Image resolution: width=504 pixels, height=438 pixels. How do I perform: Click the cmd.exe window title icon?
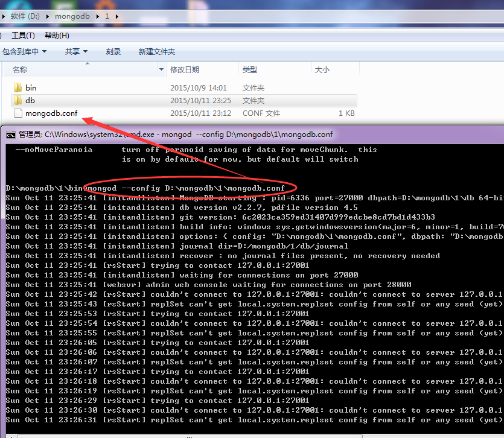tap(10, 135)
